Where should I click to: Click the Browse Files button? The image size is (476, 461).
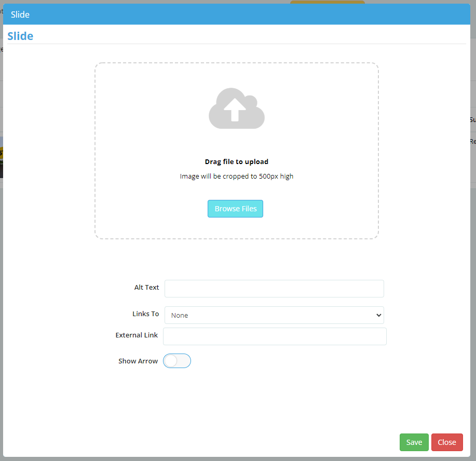pos(235,209)
